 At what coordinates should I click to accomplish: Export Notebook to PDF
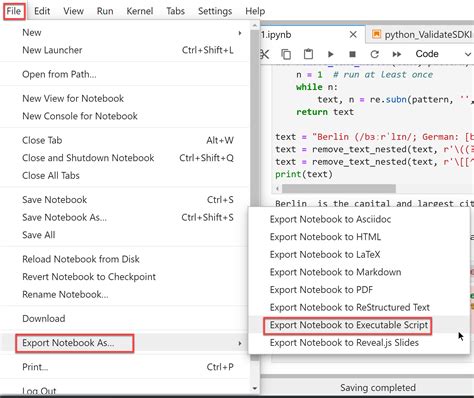click(359, 290)
